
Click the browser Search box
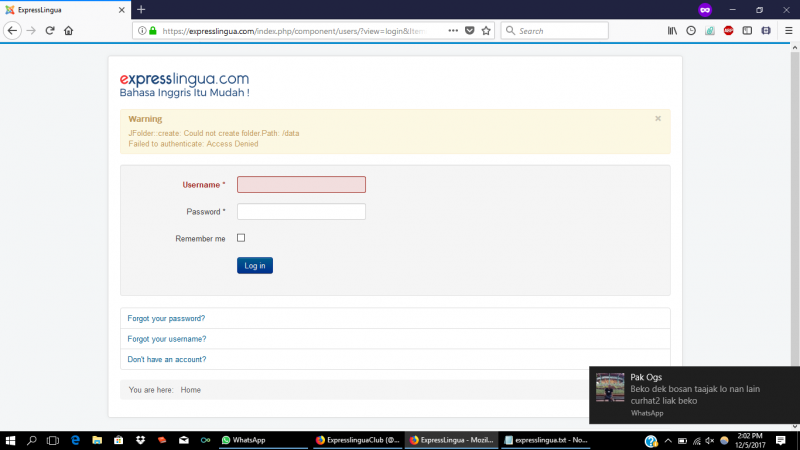tap(555, 31)
